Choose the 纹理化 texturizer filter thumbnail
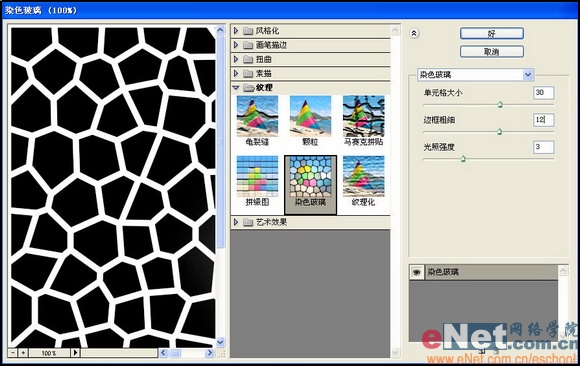This screenshot has width=580, height=366. pyautogui.click(x=364, y=177)
